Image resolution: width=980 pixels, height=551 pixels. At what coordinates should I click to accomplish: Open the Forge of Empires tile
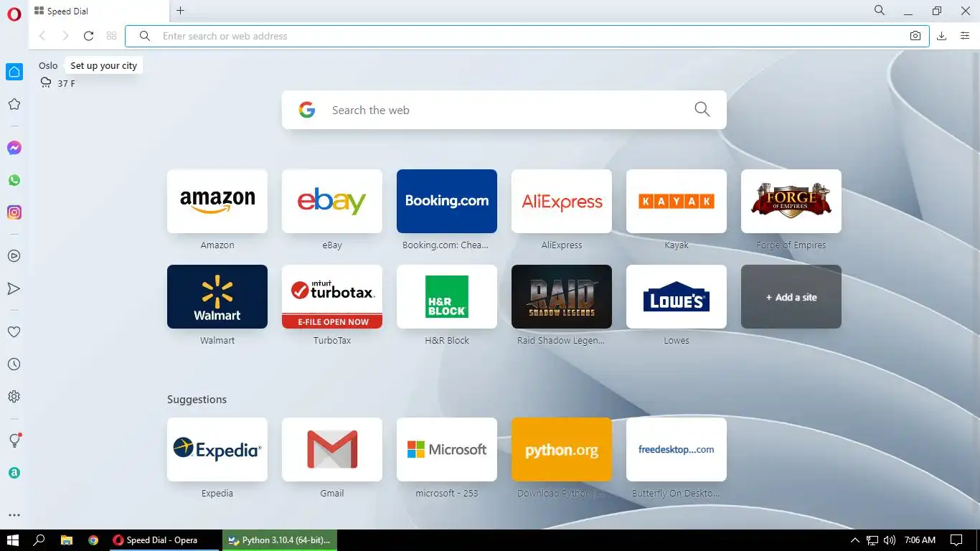point(791,201)
